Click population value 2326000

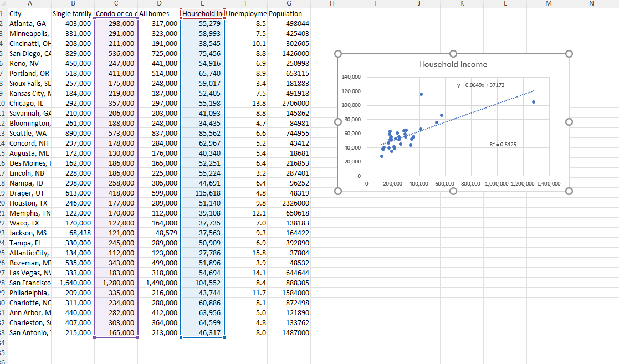point(289,203)
